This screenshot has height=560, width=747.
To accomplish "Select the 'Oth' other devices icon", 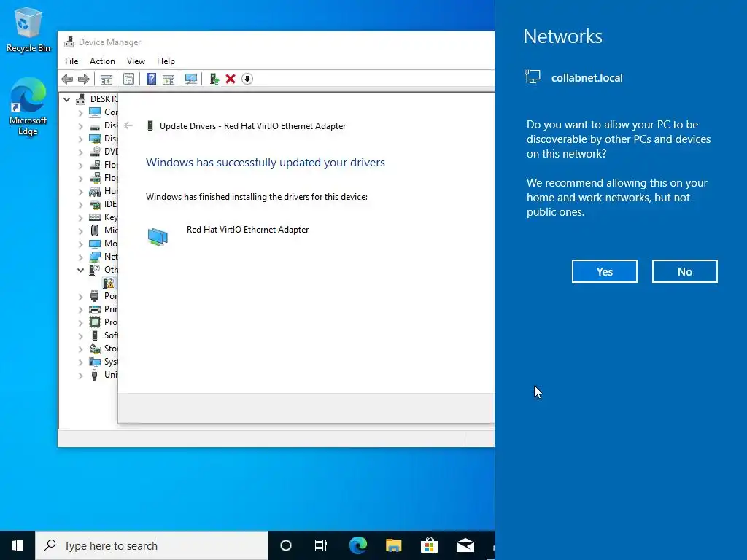I will 95,270.
